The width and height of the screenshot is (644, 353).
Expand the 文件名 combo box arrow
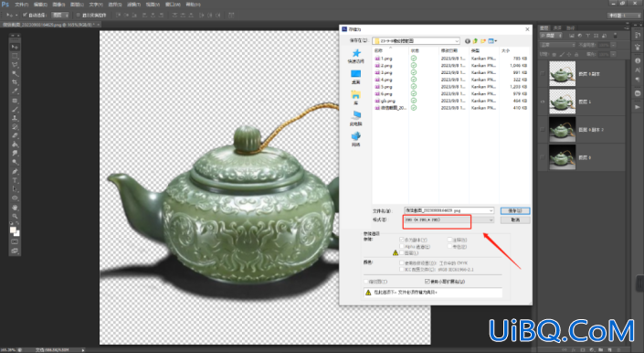[491, 210]
